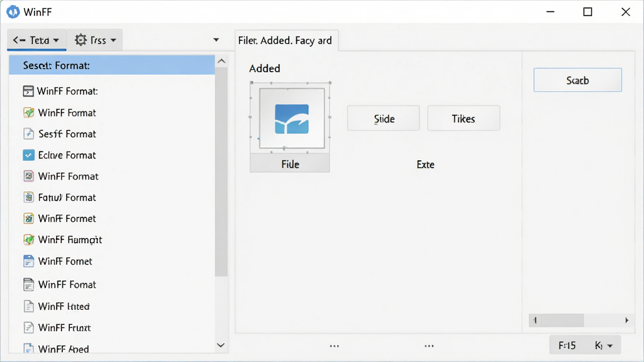Click the gear icon beside Trss

pyautogui.click(x=81, y=40)
